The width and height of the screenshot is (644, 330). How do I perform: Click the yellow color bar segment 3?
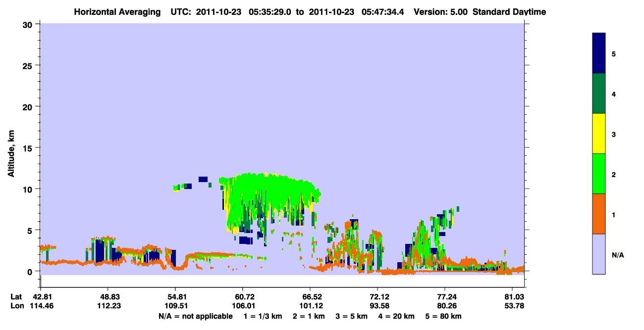click(x=599, y=134)
